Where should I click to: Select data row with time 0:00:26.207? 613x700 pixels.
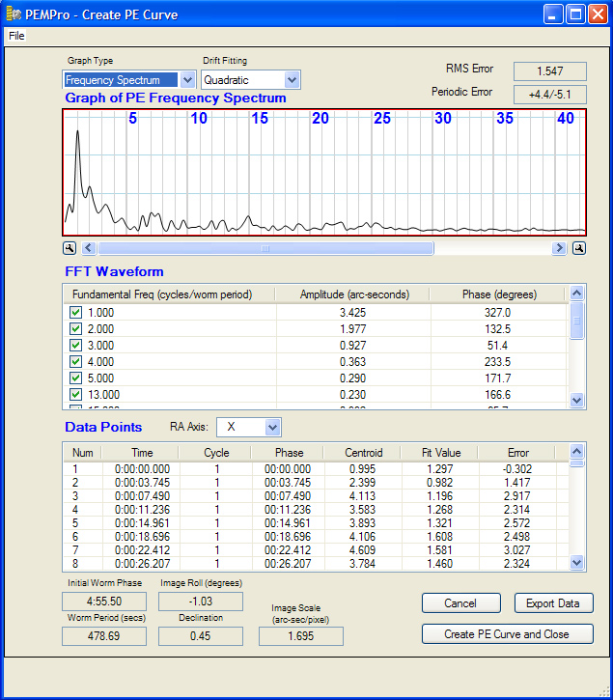[x=316, y=564]
